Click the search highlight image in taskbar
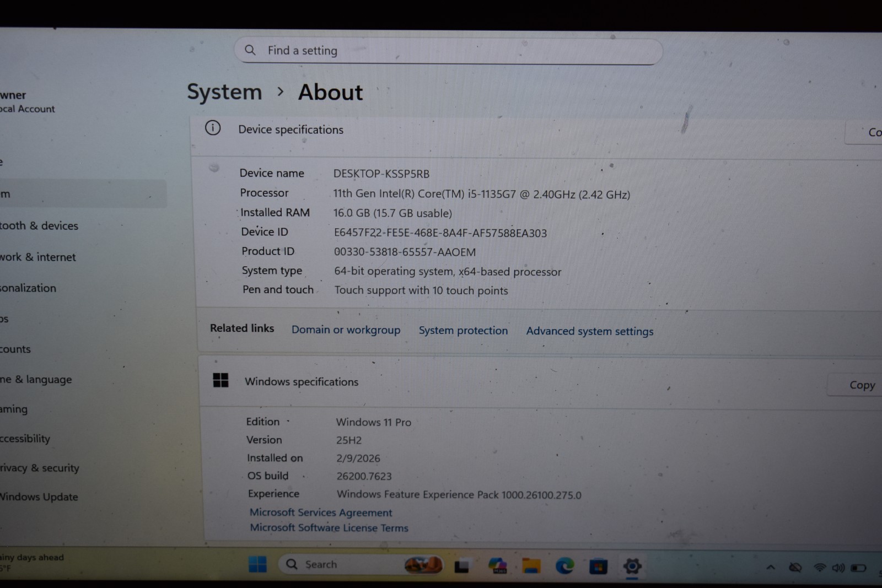The image size is (882, 588). point(423,565)
